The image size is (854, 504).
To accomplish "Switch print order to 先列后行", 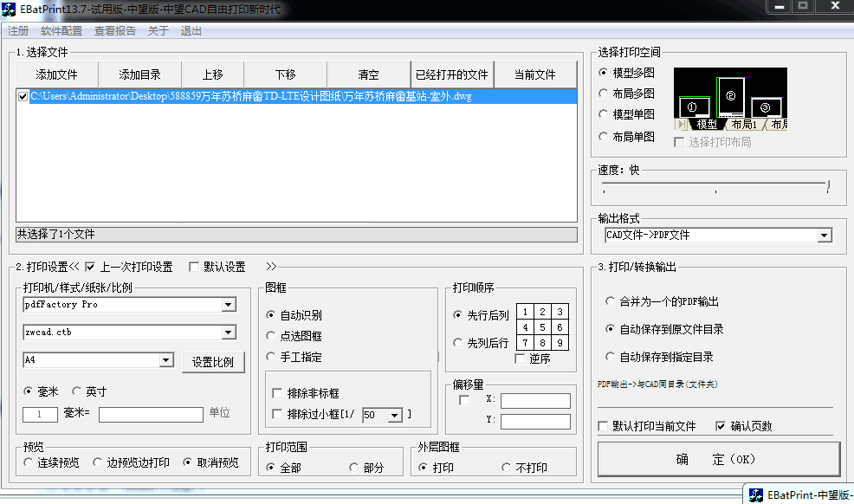I will (456, 341).
